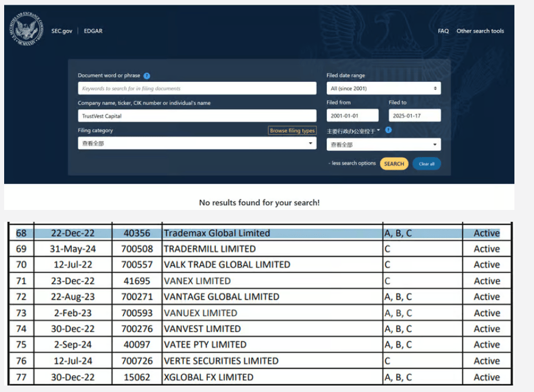Select the TRADERMILL LIMITED cell

pos(272,248)
